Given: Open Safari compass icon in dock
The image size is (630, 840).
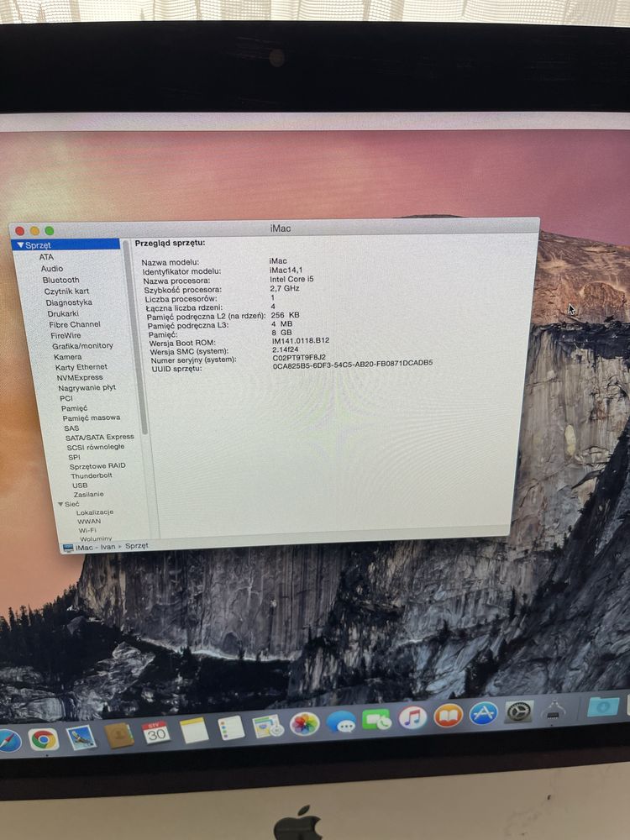Looking at the screenshot, I should click(x=9, y=742).
